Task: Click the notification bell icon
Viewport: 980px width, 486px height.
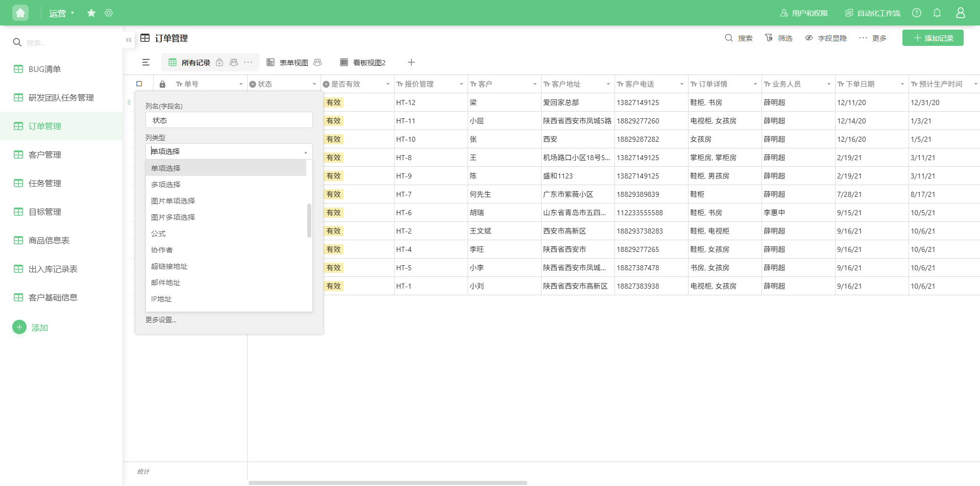Action: [x=937, y=13]
